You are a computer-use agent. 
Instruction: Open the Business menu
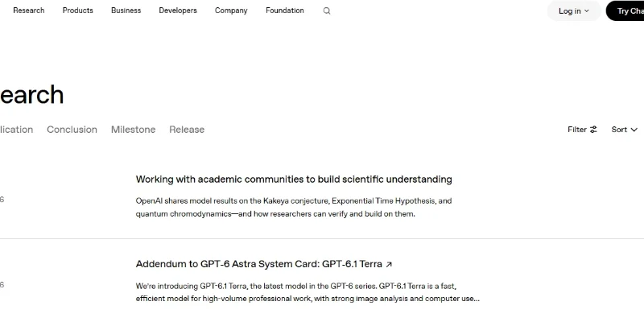[126, 10]
